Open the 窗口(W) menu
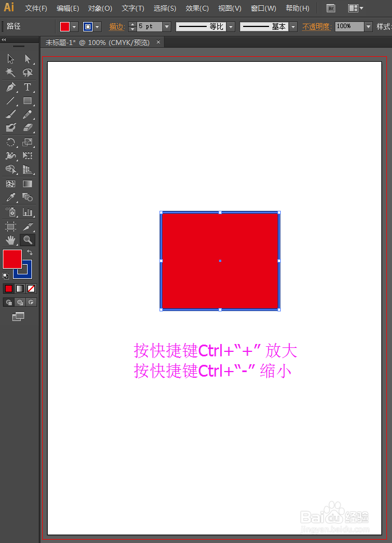Image resolution: width=392 pixels, height=543 pixels. (x=263, y=8)
